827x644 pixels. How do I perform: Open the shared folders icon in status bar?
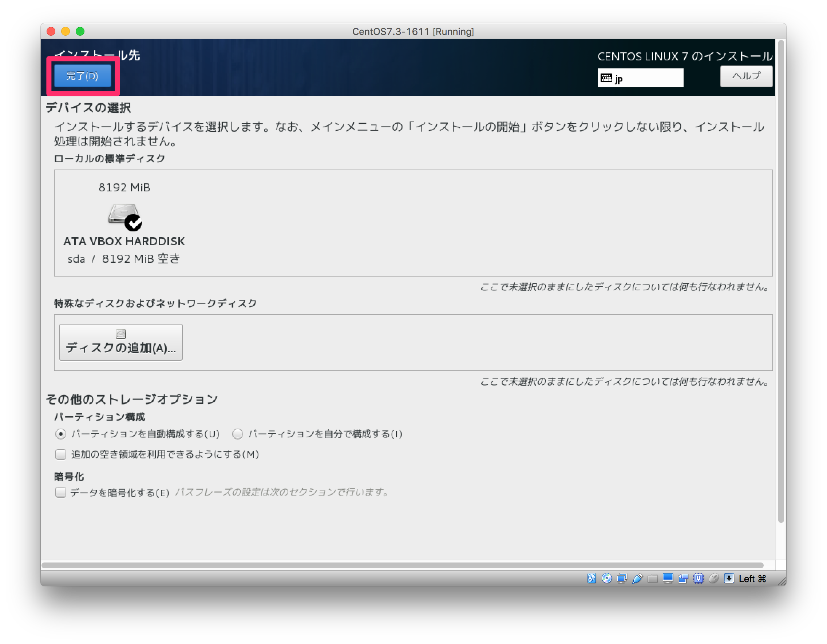tap(652, 578)
